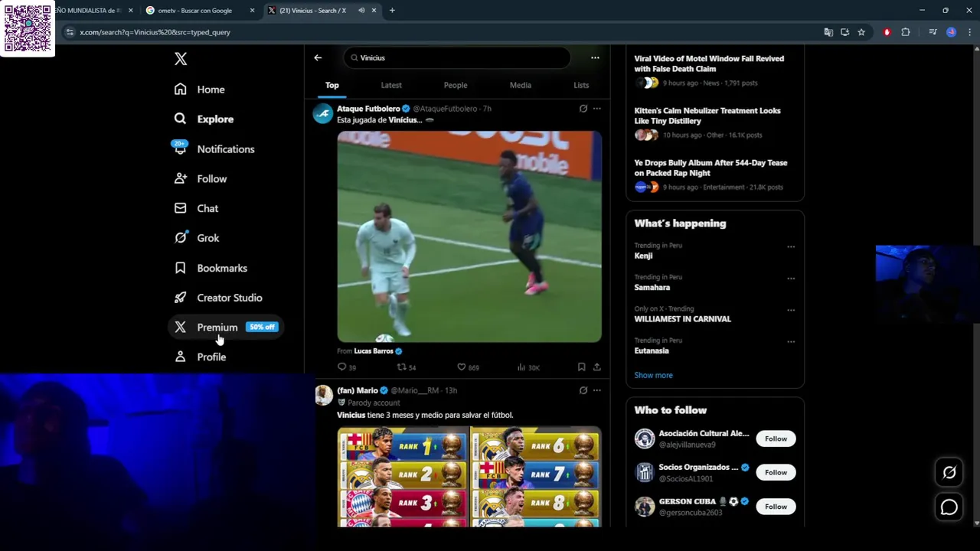Open floating chat messages button

(x=949, y=507)
